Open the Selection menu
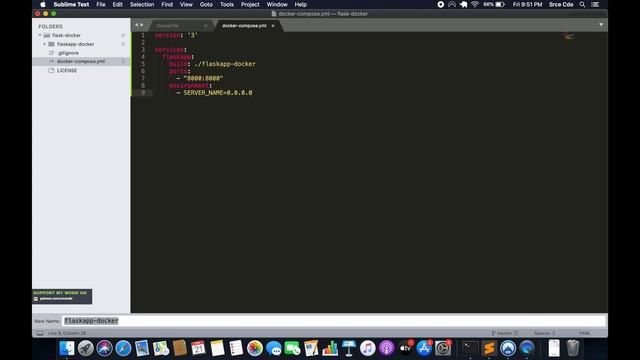Image resolution: width=640 pixels, height=360 pixels. pos(142,4)
